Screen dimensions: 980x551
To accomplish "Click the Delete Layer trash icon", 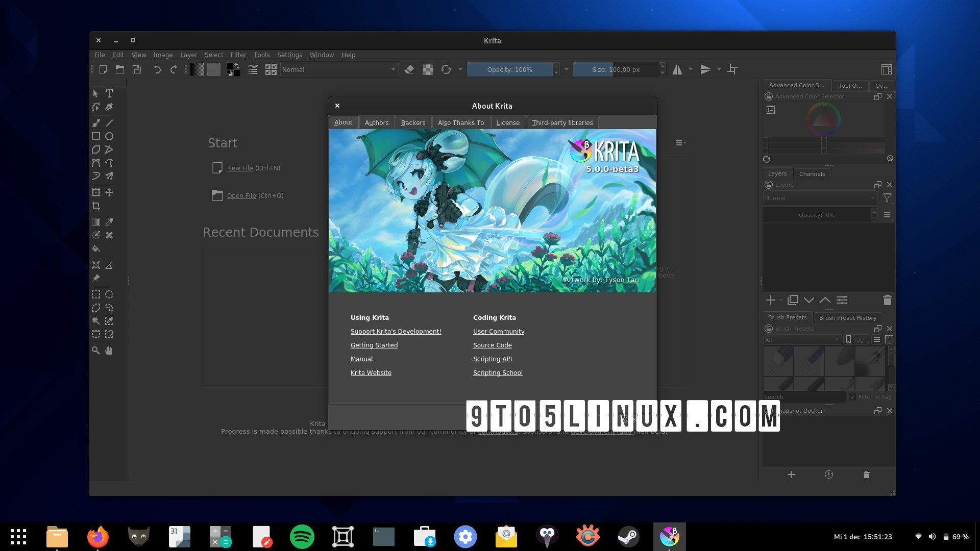I will pyautogui.click(x=887, y=300).
